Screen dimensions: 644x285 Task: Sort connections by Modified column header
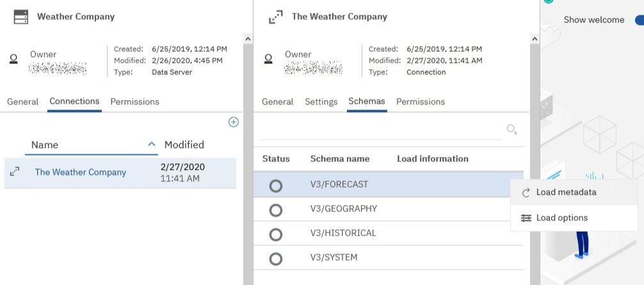184,145
